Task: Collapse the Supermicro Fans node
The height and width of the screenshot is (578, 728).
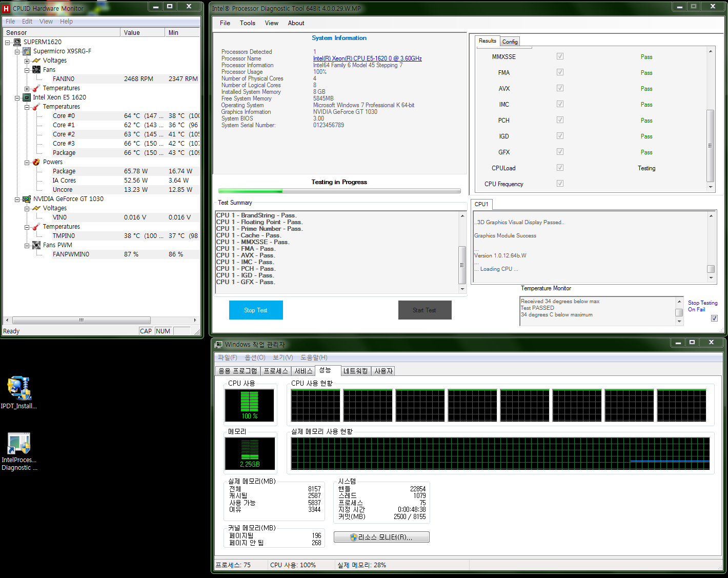Action: point(27,70)
